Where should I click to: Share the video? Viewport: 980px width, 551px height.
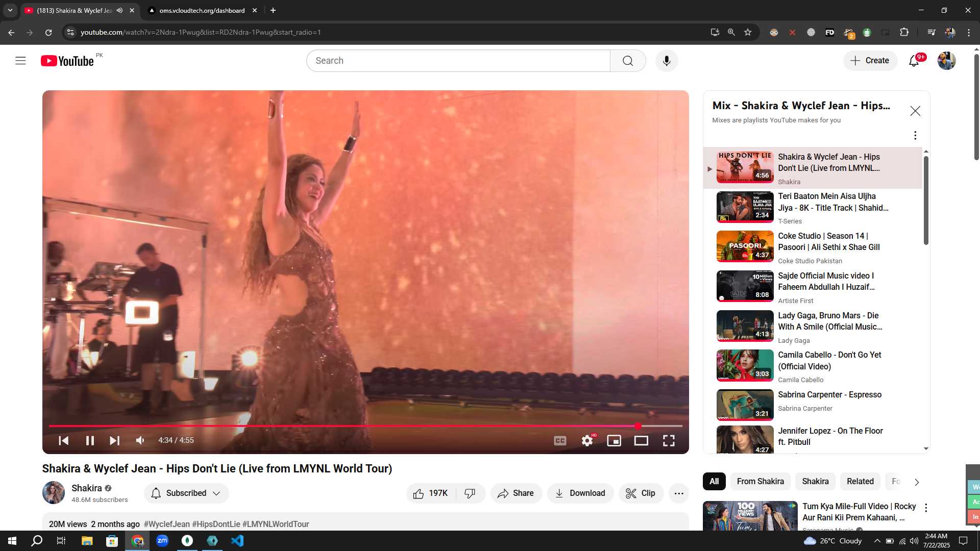516,493
